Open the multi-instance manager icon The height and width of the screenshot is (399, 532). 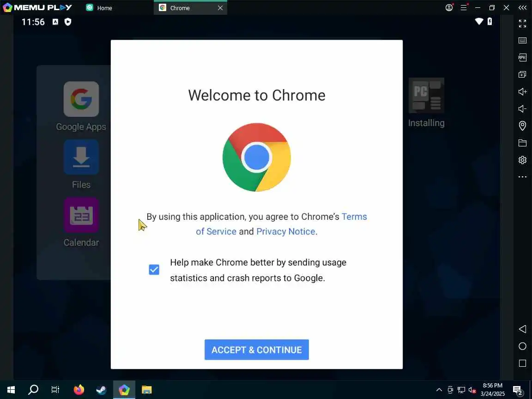(522, 74)
